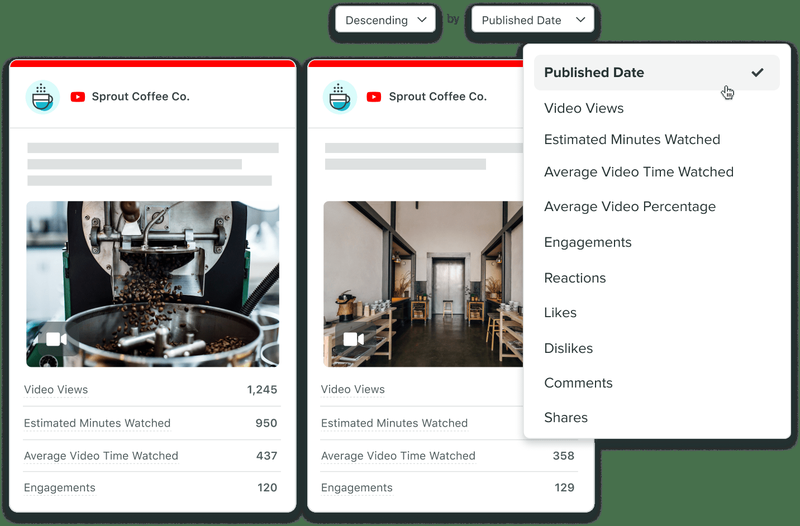800x526 pixels.
Task: Click Sprout Coffee Co. name on second card
Action: coord(438,97)
